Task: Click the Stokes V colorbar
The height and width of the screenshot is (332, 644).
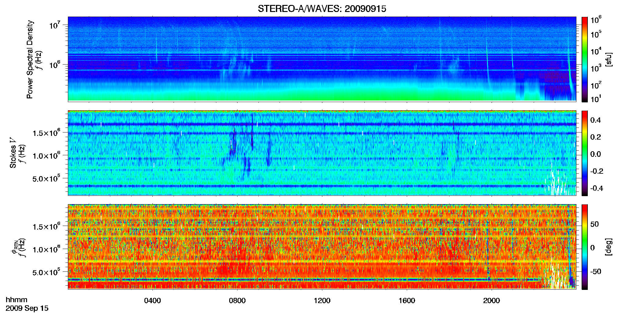Action: tap(585, 153)
